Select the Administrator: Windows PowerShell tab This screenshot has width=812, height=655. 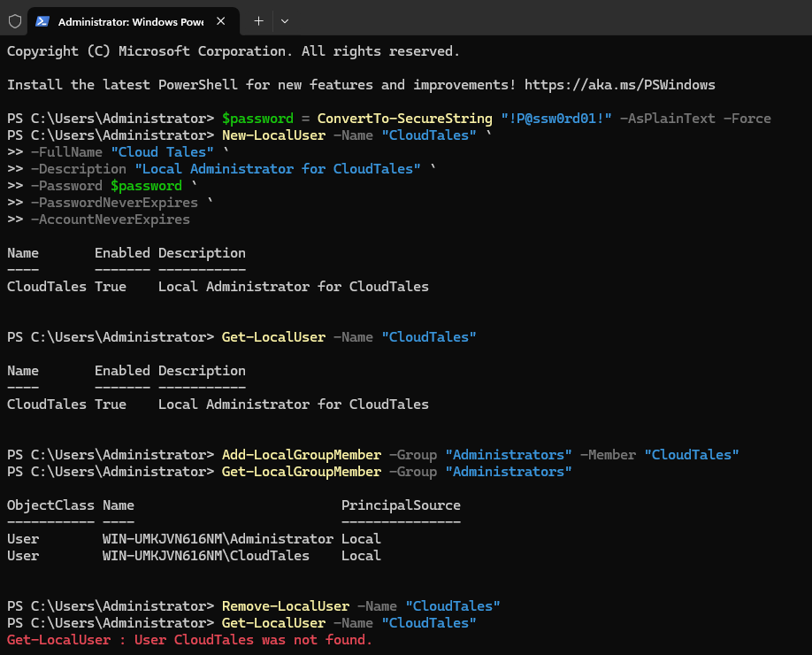pos(134,21)
